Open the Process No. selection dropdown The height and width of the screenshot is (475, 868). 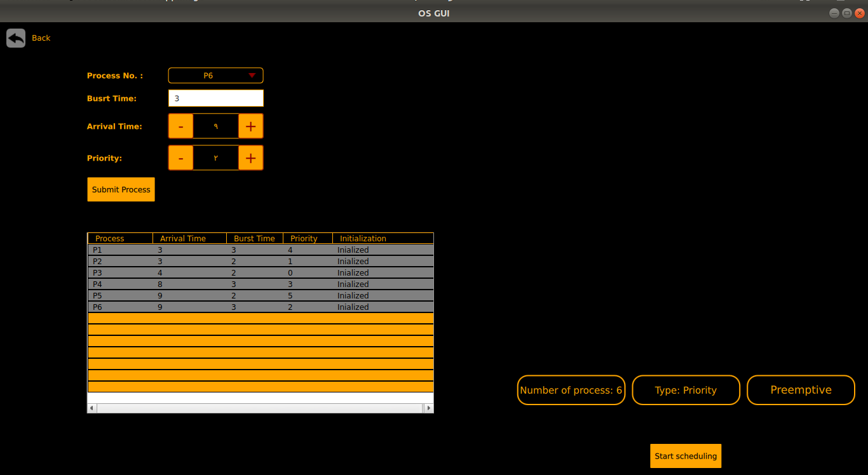(215, 75)
